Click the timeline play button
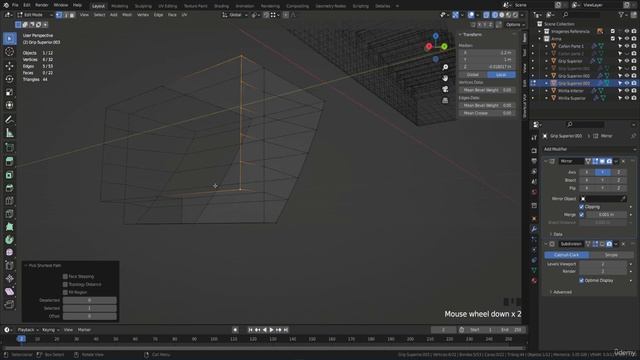The height and width of the screenshot is (360, 640). point(271,330)
